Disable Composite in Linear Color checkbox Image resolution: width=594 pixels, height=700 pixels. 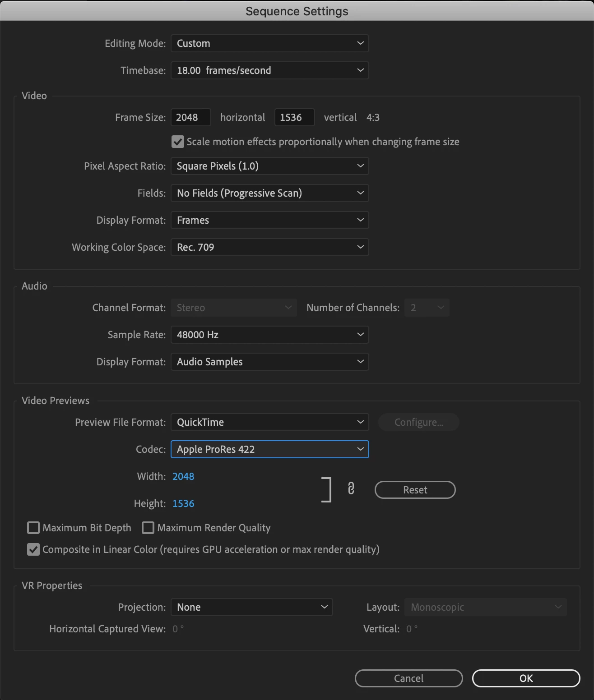click(x=33, y=549)
